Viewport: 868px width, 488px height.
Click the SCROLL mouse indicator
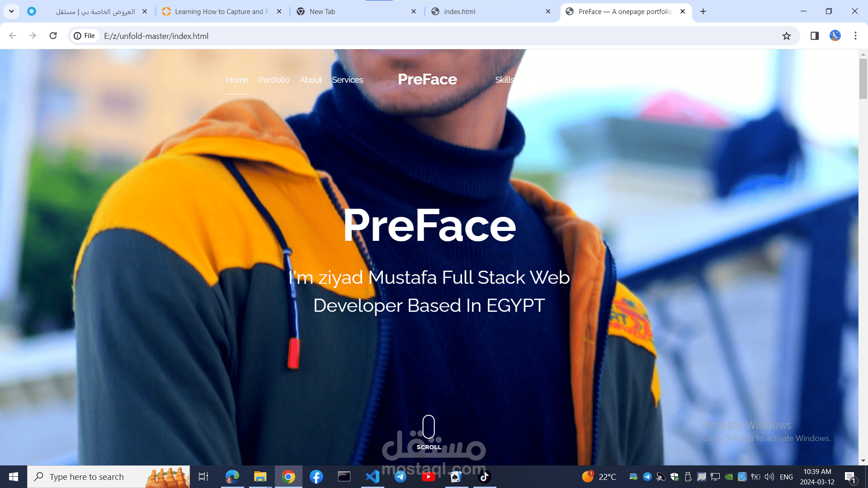coord(429,427)
